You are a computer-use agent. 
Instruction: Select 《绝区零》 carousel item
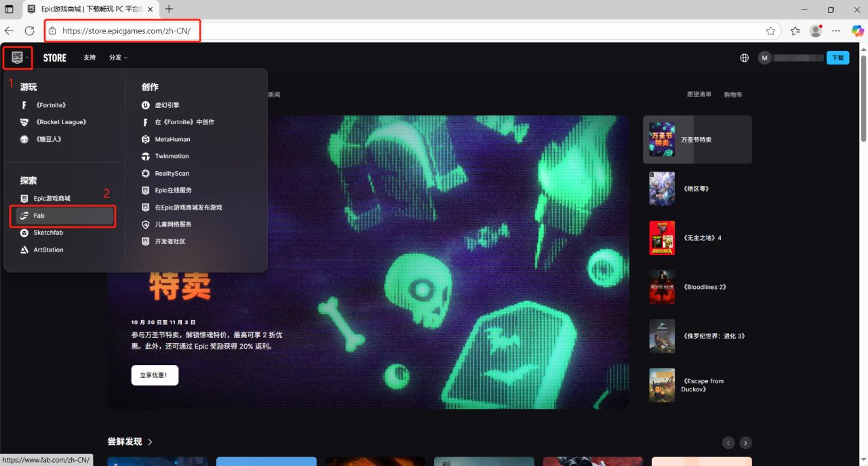(697, 189)
